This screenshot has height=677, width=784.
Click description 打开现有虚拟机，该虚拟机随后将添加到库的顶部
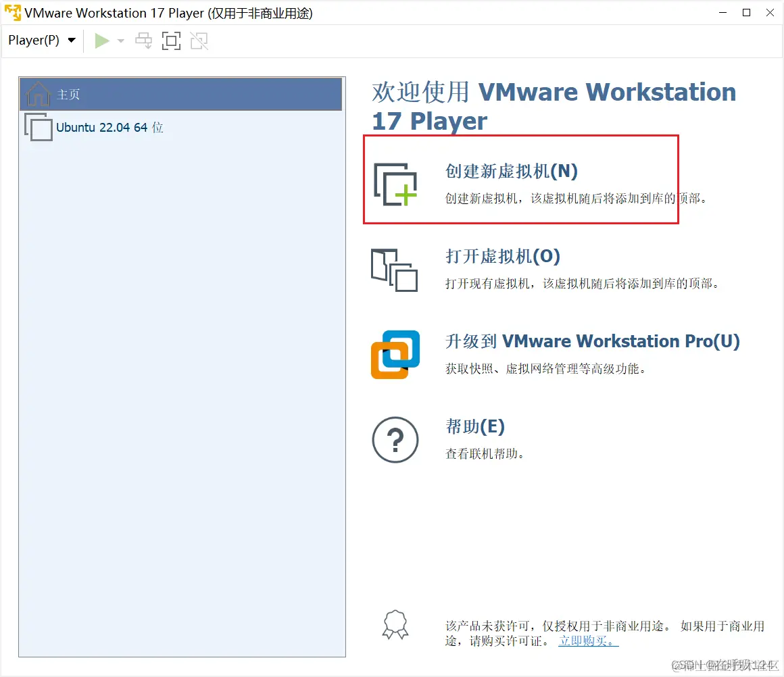583,284
